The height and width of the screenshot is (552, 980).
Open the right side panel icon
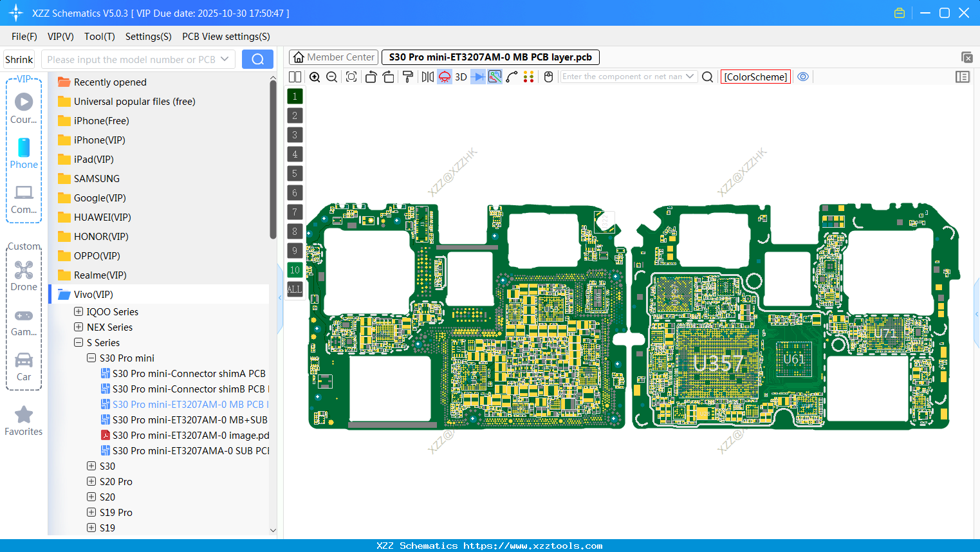(963, 77)
